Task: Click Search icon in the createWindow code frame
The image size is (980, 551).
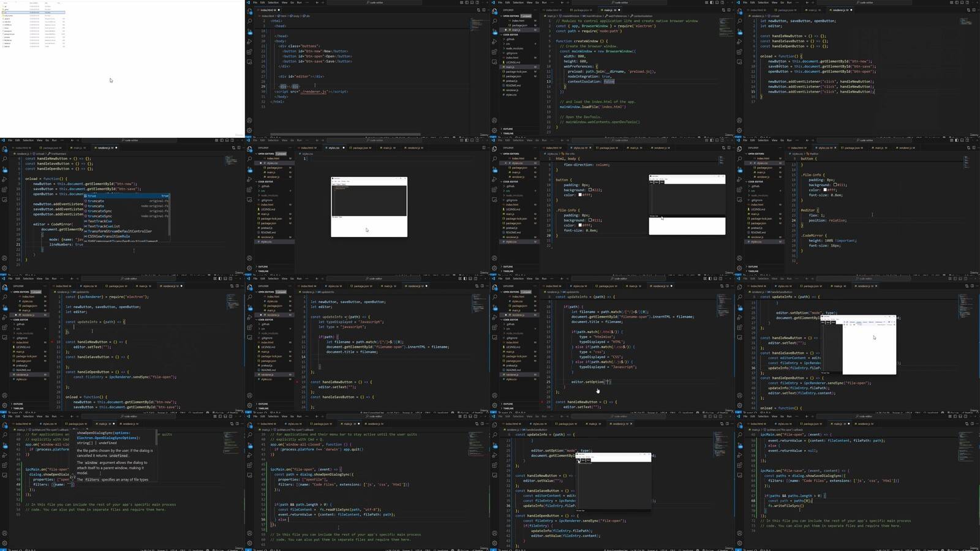Action: pos(494,21)
